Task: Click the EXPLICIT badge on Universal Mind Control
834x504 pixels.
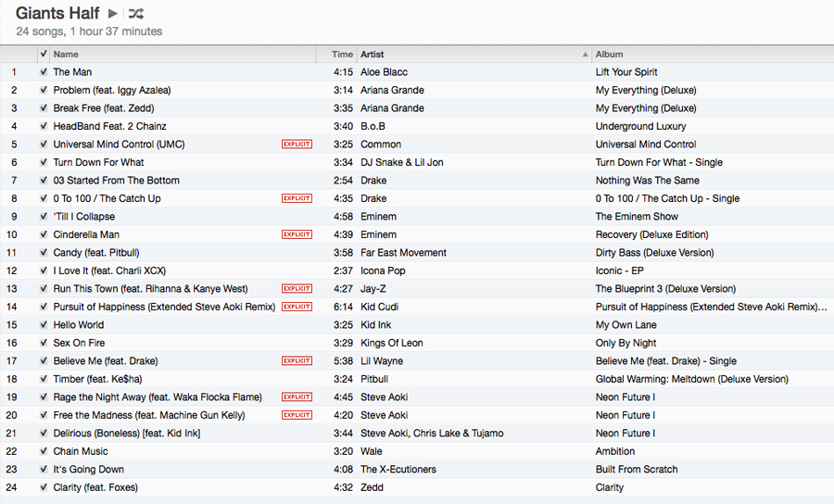Action: (x=297, y=145)
